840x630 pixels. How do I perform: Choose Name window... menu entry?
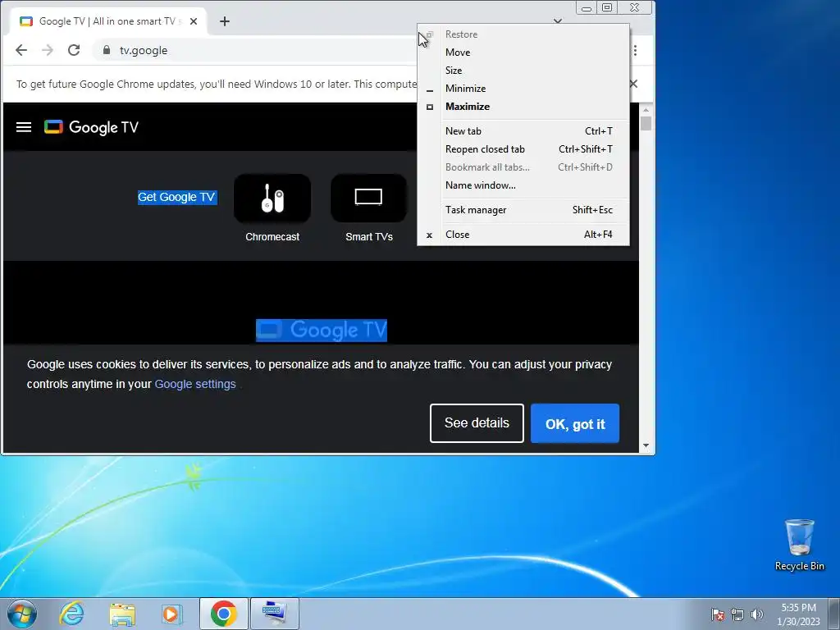[x=523, y=185]
